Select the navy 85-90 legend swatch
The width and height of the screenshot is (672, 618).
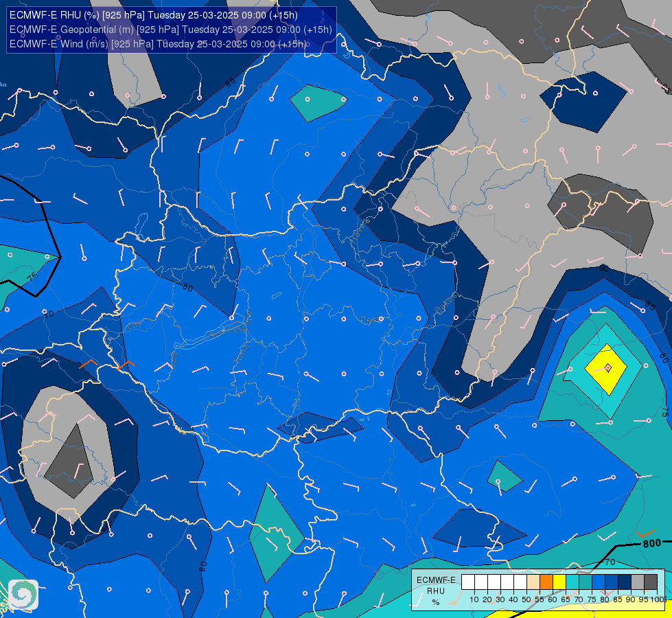625,582
